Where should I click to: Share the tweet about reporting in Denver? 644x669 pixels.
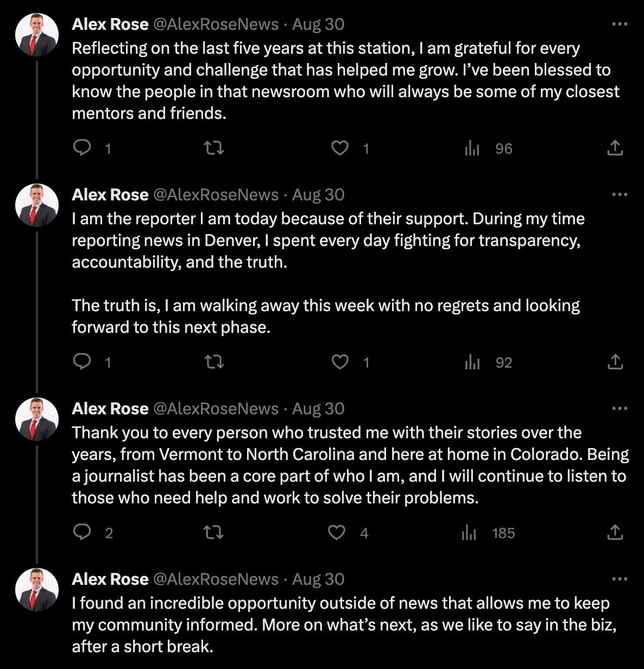615,362
